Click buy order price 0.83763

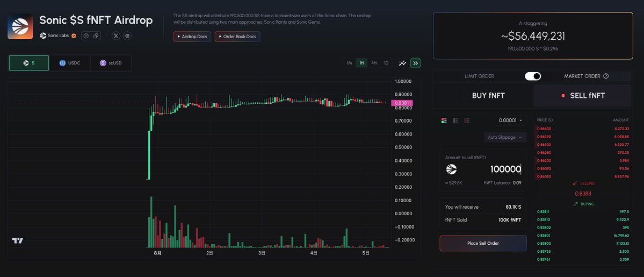click(x=544, y=252)
